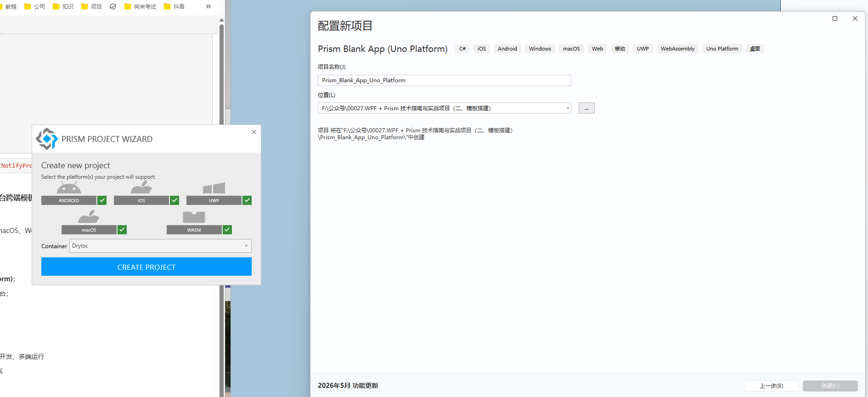868x397 pixels.
Task: Uncheck the WASM platform checkbox
Action: click(227, 230)
